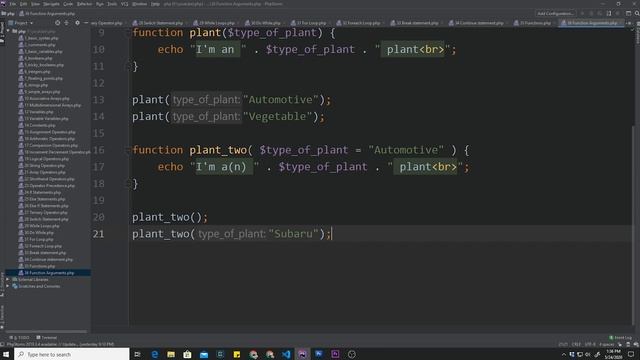Open the Help menu
The height and width of the screenshot is (360, 640).
[155, 4]
